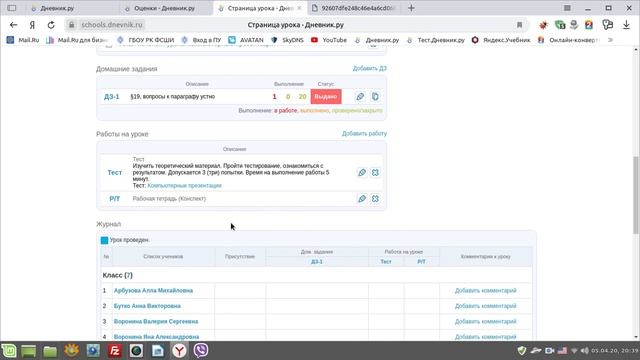Toggle 'Урок проведен' checkbox
This screenshot has width=640, height=360.
tap(104, 240)
